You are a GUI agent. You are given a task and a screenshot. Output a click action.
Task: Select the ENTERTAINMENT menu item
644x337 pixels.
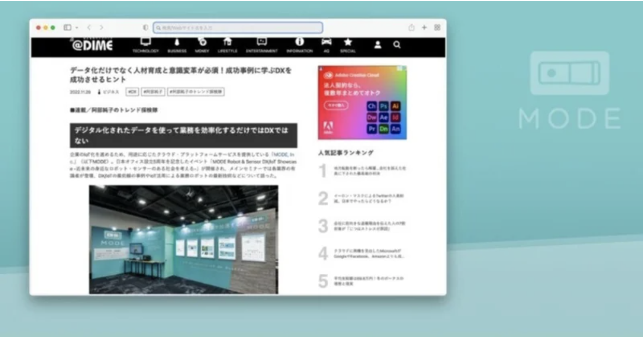pos(262,45)
